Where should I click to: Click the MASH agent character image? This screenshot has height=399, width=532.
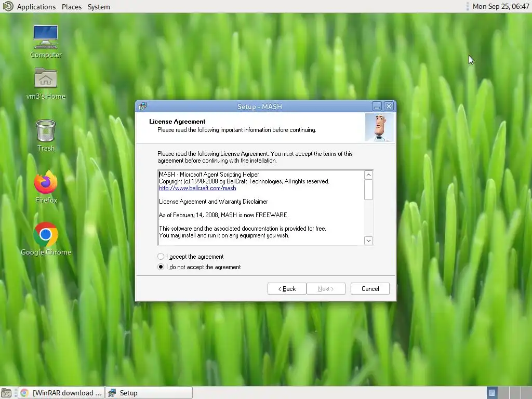(x=379, y=128)
